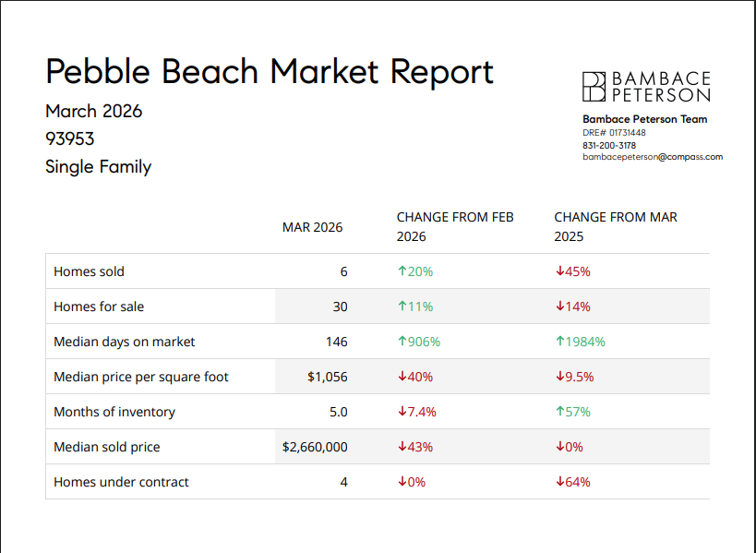Click the Change From Feb 2026 header

455,227
